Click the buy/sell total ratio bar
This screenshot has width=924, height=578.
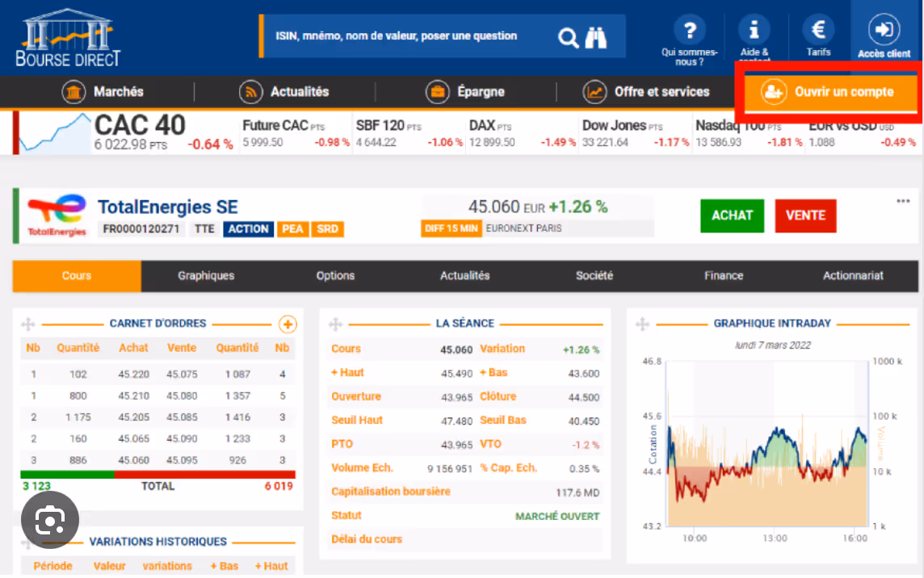pyautogui.click(x=158, y=475)
